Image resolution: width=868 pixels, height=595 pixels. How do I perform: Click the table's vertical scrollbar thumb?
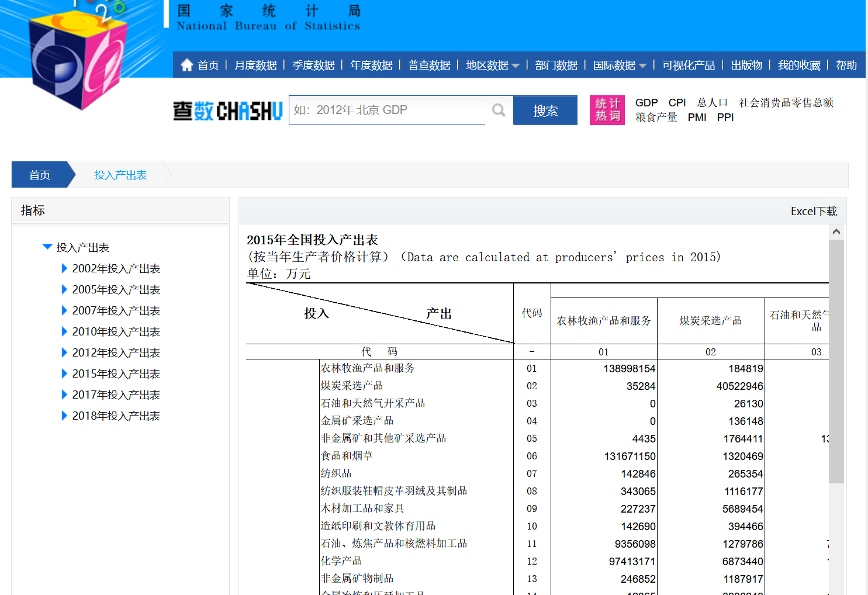[x=836, y=362]
